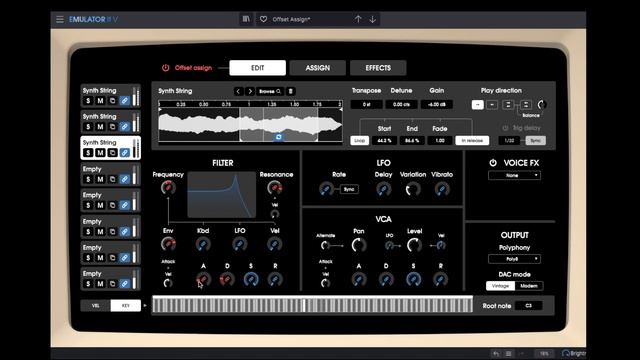Select backward play direction arrow
The height and width of the screenshot is (360, 640).
pos(492,105)
